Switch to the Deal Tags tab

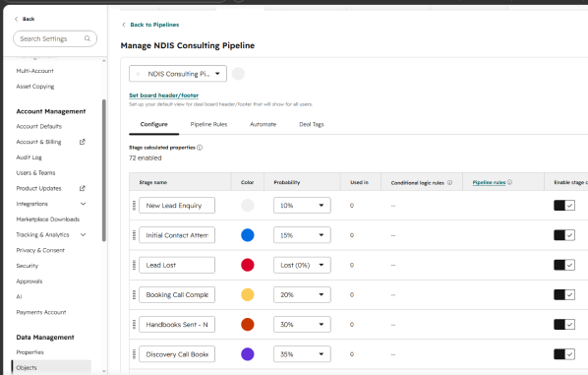click(312, 124)
